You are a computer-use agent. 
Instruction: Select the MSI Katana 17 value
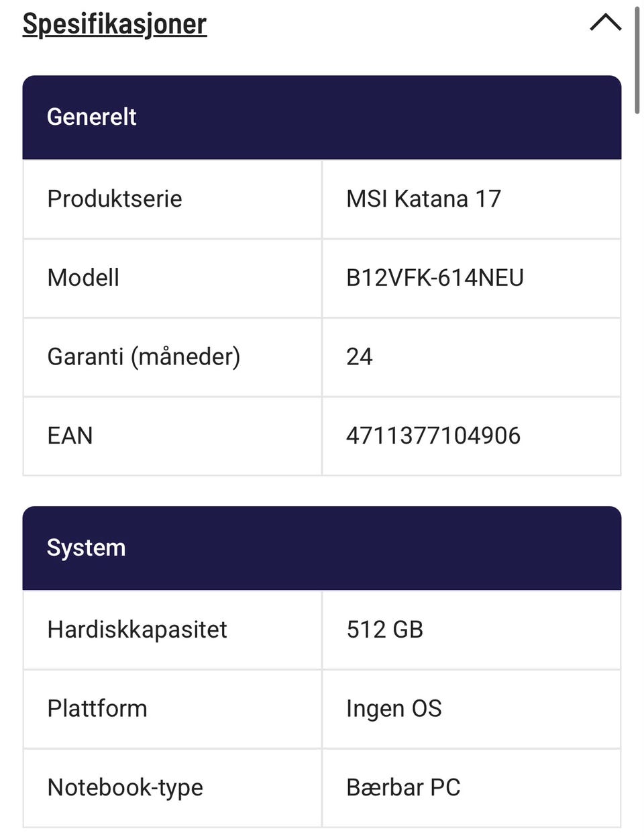pos(424,199)
